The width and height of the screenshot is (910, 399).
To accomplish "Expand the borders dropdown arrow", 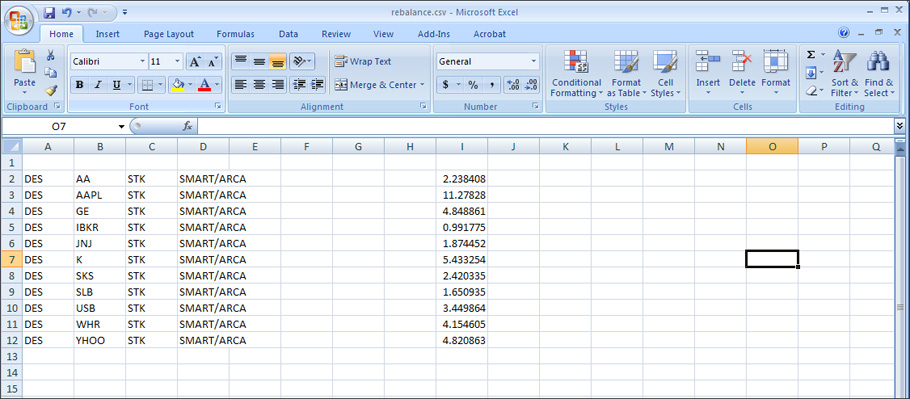I will point(160,85).
